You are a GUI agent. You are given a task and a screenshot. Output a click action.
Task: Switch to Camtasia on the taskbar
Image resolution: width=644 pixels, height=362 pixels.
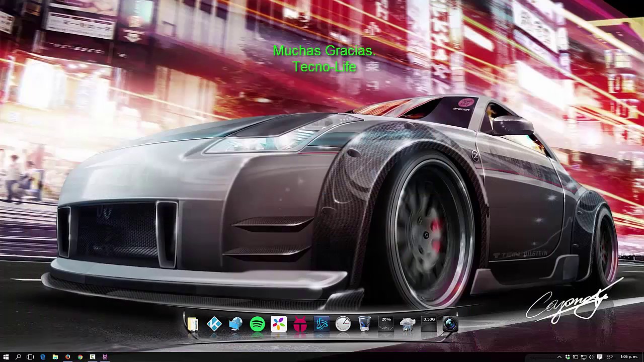93,357
